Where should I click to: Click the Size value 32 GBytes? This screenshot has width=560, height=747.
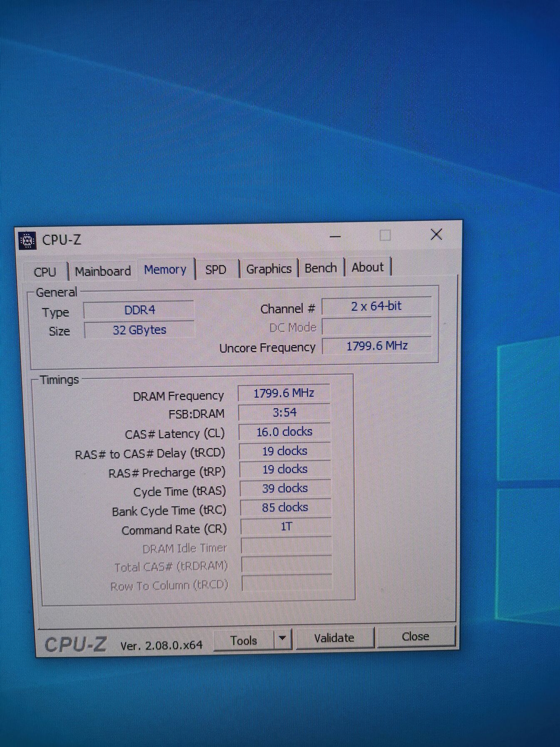point(139,330)
